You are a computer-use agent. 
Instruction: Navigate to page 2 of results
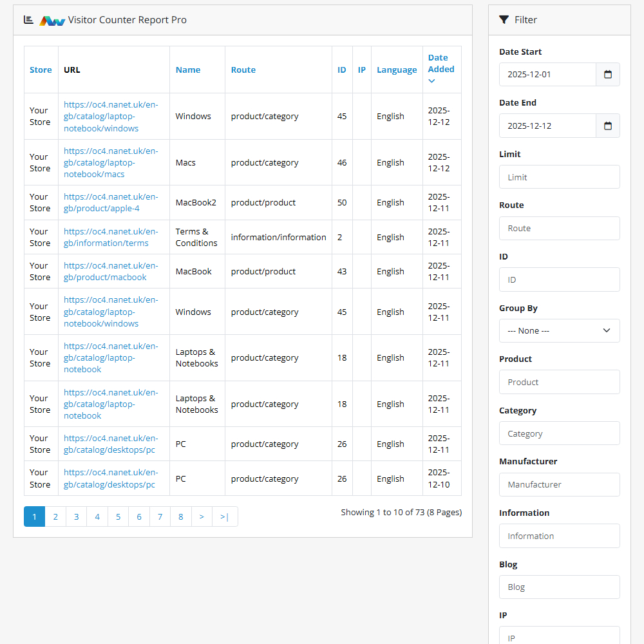click(55, 516)
